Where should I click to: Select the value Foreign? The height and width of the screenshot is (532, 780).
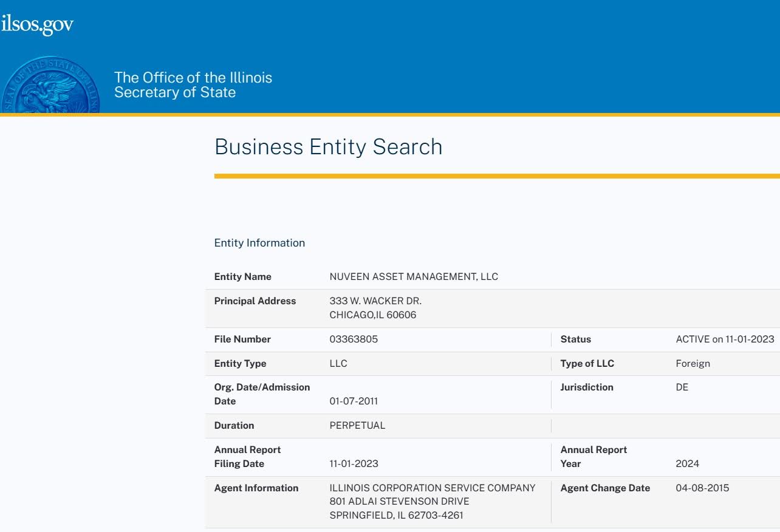(x=693, y=364)
